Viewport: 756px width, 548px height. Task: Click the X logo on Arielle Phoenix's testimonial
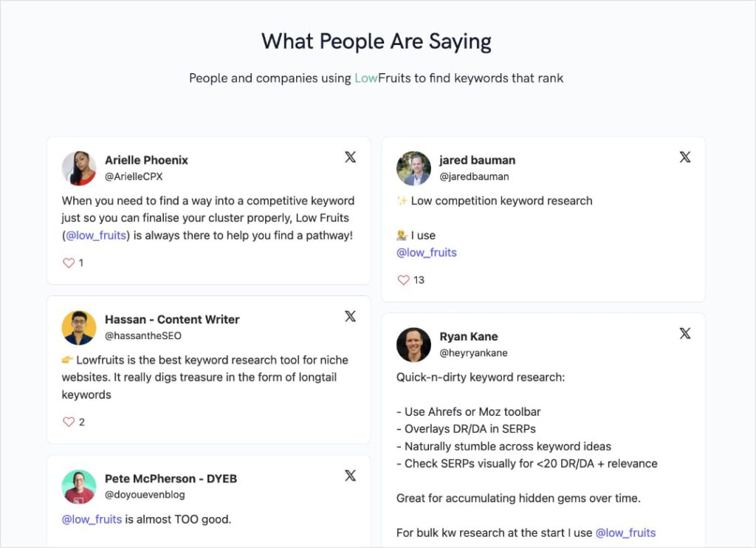click(350, 157)
